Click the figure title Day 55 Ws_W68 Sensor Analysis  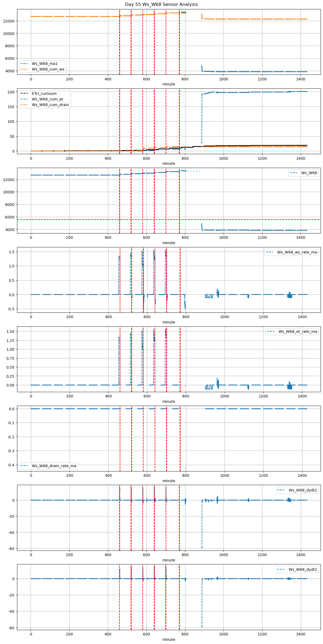click(161, 5)
